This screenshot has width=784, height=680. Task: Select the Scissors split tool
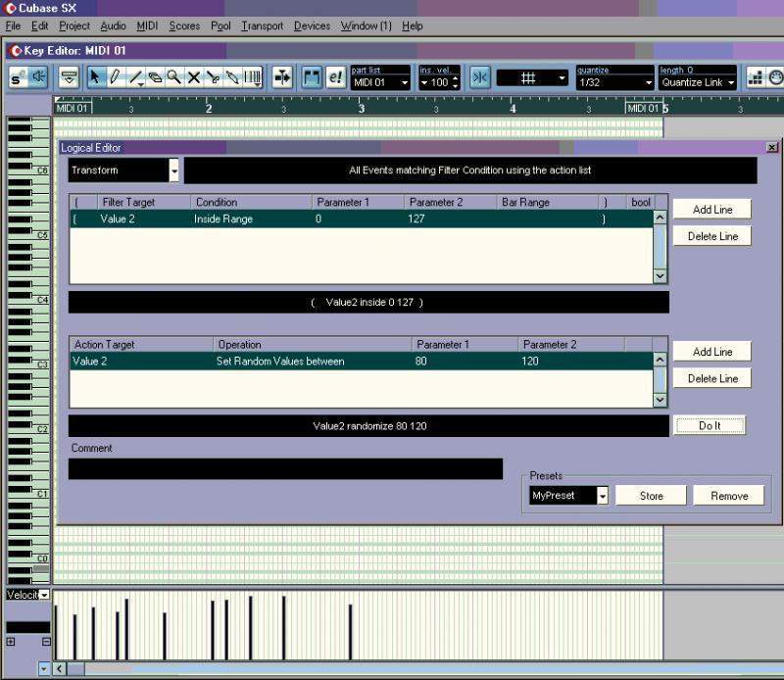click(x=213, y=77)
